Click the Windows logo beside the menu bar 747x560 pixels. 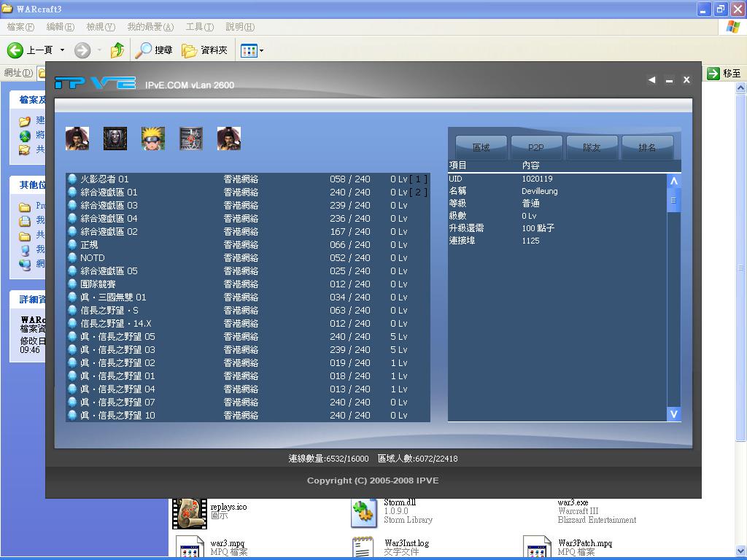click(x=732, y=27)
